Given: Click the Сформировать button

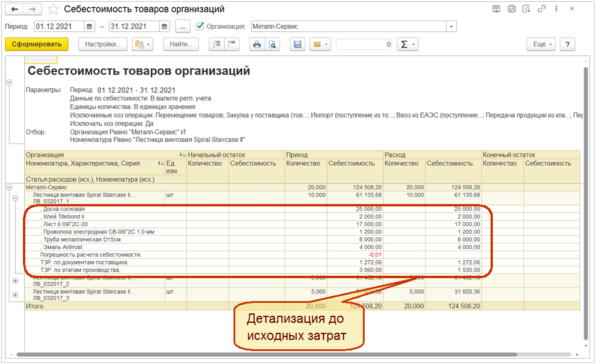Looking at the screenshot, I should 36,45.
